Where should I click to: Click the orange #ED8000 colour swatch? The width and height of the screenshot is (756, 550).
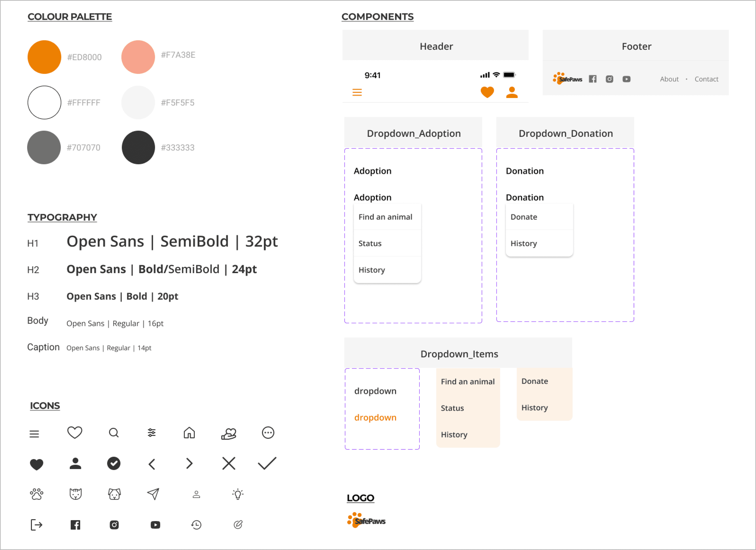[x=44, y=57]
